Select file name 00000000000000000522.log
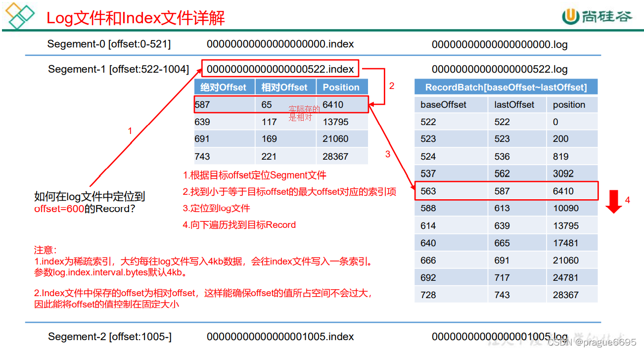The image size is (644, 352). [500, 69]
